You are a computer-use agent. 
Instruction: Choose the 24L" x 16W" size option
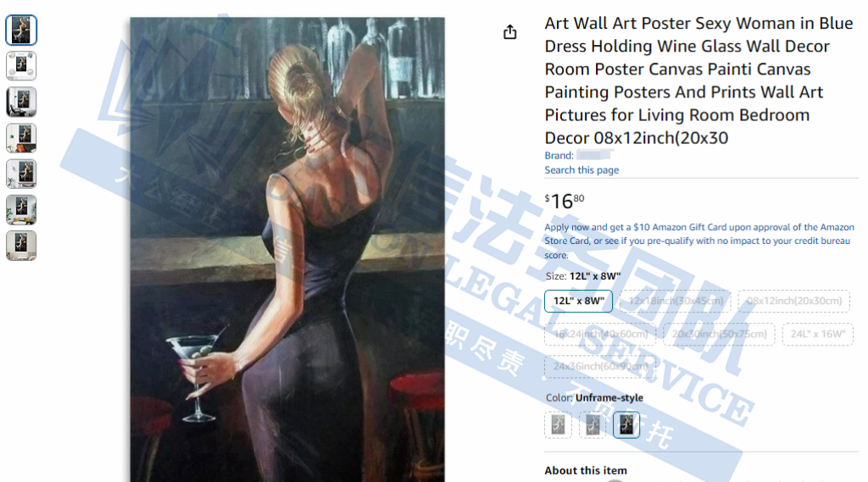(x=818, y=335)
